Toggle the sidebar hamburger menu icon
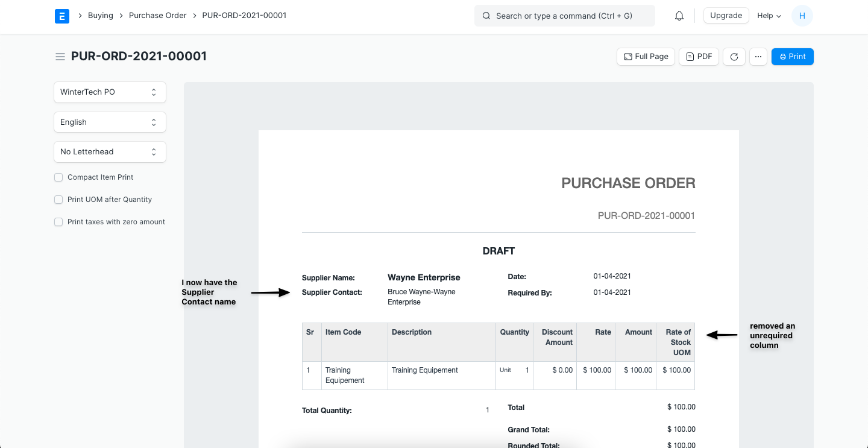This screenshot has width=868, height=448. 60,57
